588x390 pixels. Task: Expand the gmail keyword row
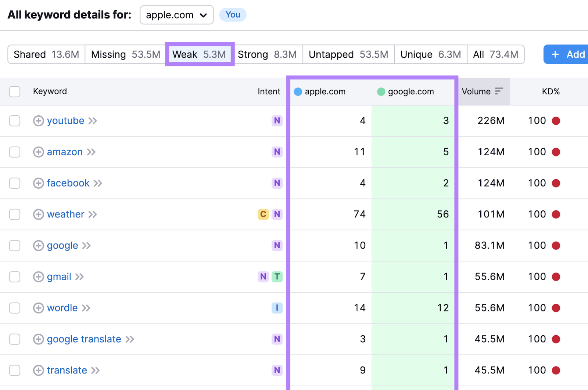coord(39,277)
